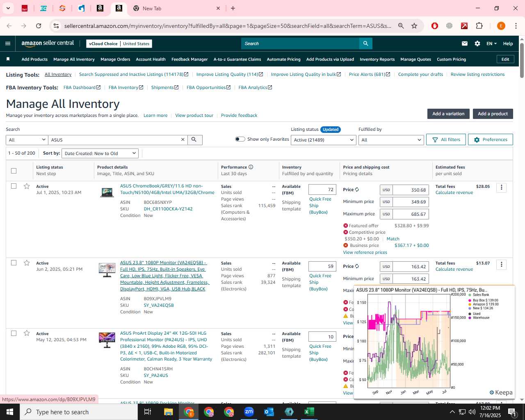525x420 pixels.
Task: Open three-dot menu for VA24EQSB listing
Action: [x=501, y=265]
